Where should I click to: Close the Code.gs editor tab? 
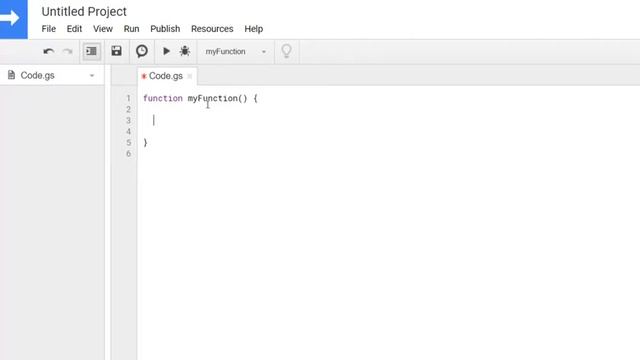click(190, 76)
